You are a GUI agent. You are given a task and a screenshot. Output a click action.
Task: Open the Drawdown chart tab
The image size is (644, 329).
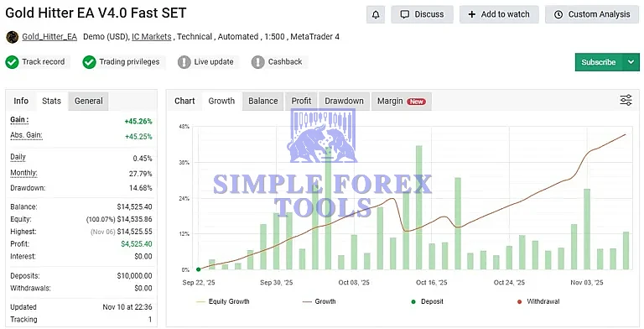(344, 102)
